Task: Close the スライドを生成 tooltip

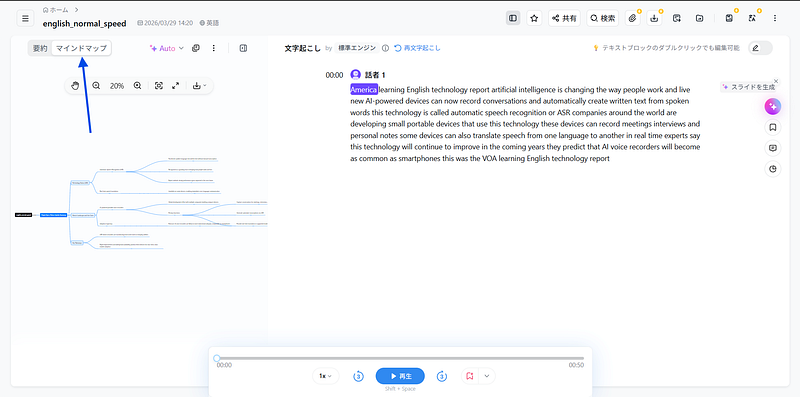Action: coord(776,81)
